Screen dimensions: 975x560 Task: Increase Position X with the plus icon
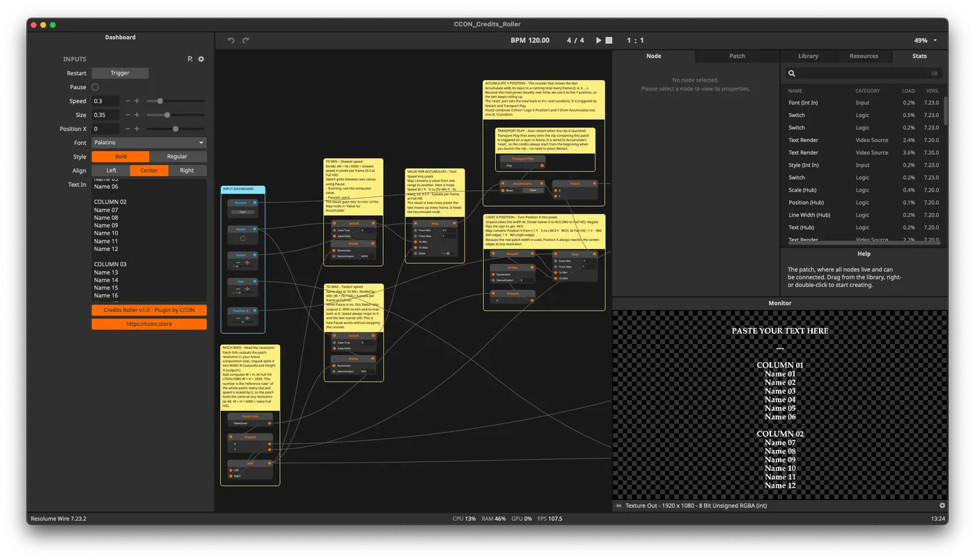pyautogui.click(x=136, y=129)
